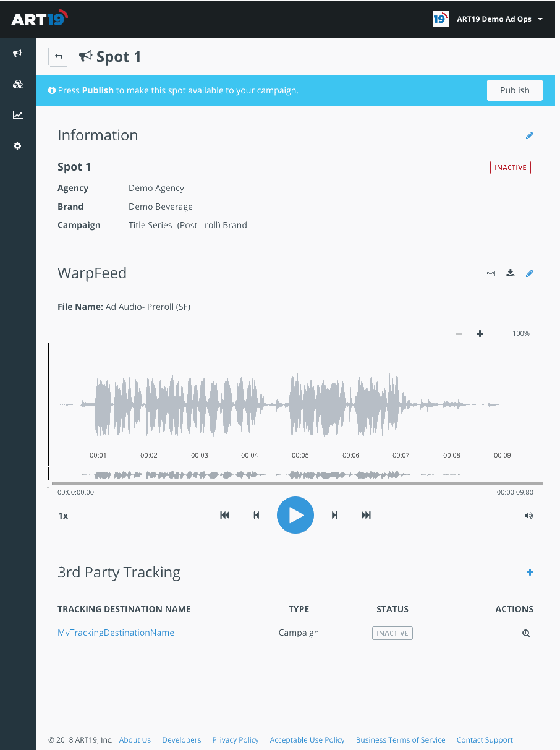Open the analytics chart icon in sidebar
Image resolution: width=560 pixels, height=750 pixels.
coord(17,115)
